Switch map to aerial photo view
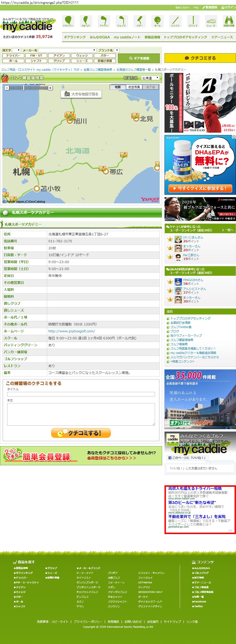The width and height of the screenshot is (236, 644). (134, 87)
